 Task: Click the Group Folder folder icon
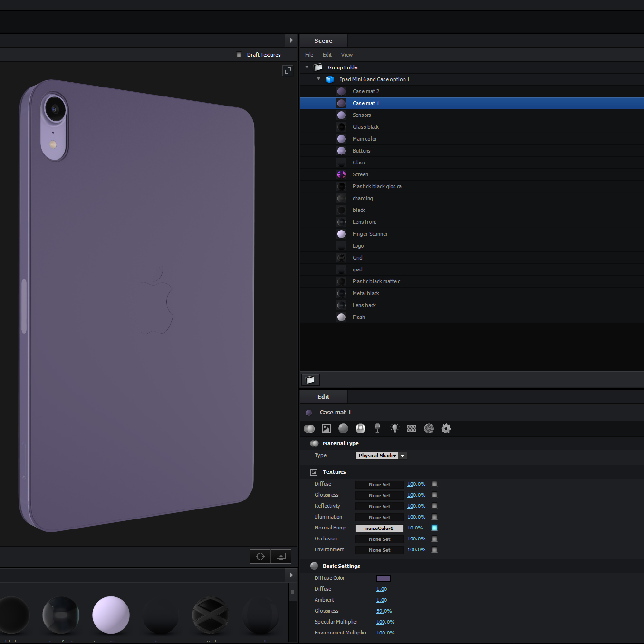point(318,67)
